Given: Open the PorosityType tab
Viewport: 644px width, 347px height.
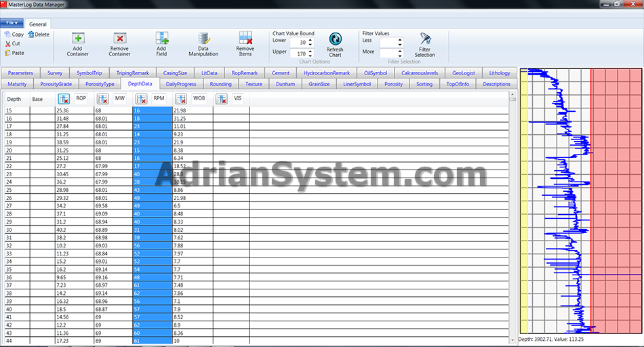Looking at the screenshot, I should tap(100, 84).
